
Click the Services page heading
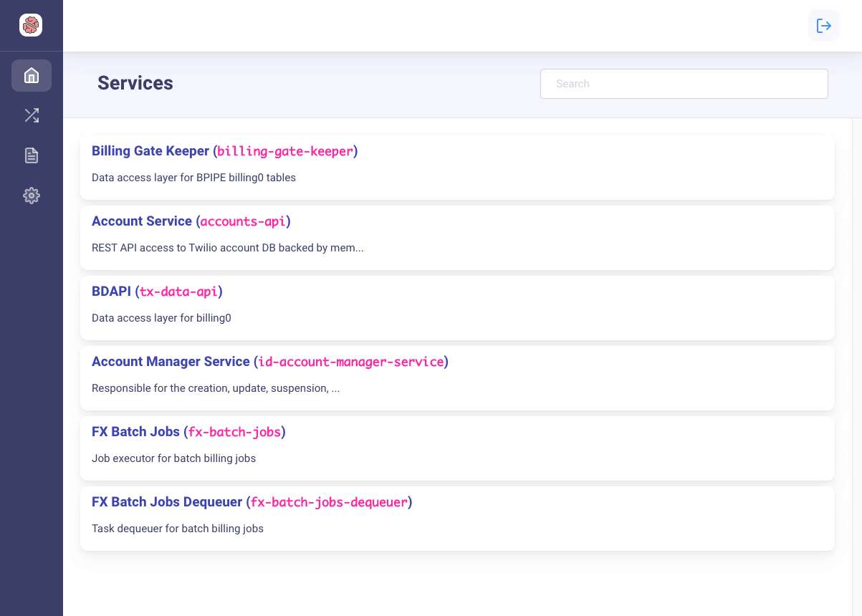135,83
